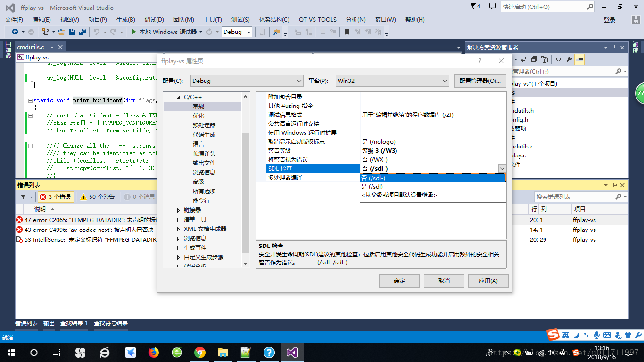Viewport: 644px width, 362px height.
Task: Choose <从父级或项目默认设置继承> option
Action: click(433, 195)
